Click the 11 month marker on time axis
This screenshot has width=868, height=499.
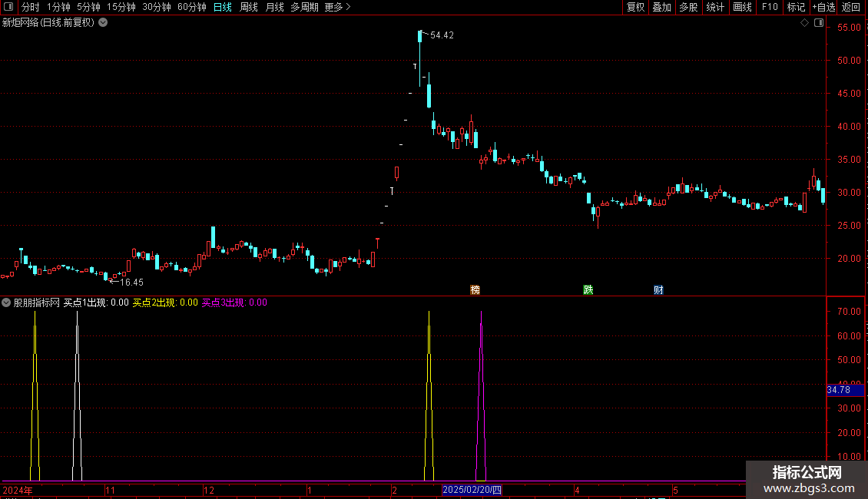(x=110, y=490)
